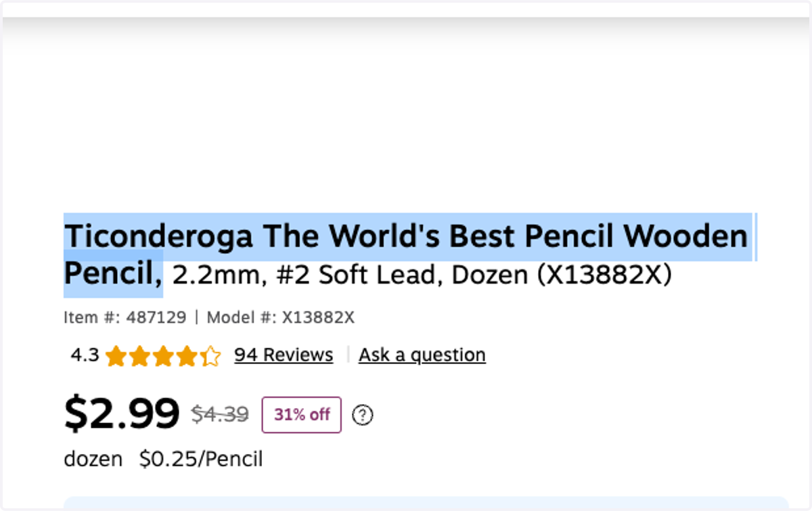Open the 94 Reviews link
812x511 pixels.
284,355
